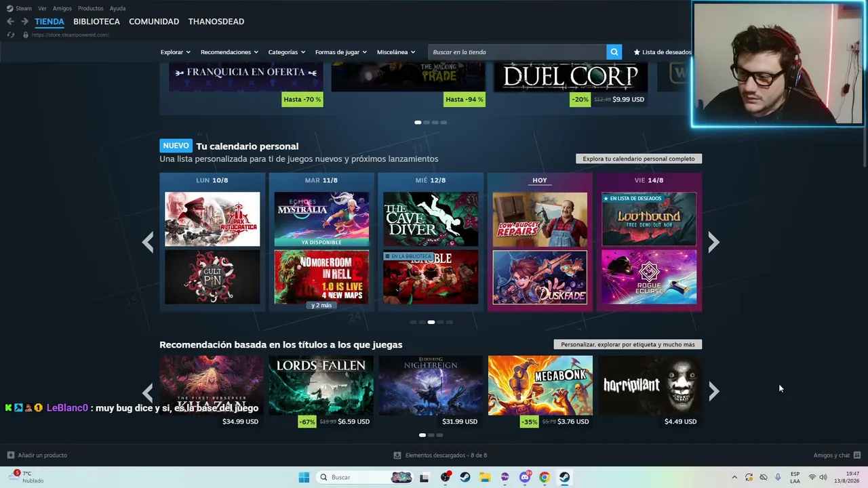868x488 pixels.
Task: Open OBS Studio from the taskbar
Action: pyautogui.click(x=446, y=477)
